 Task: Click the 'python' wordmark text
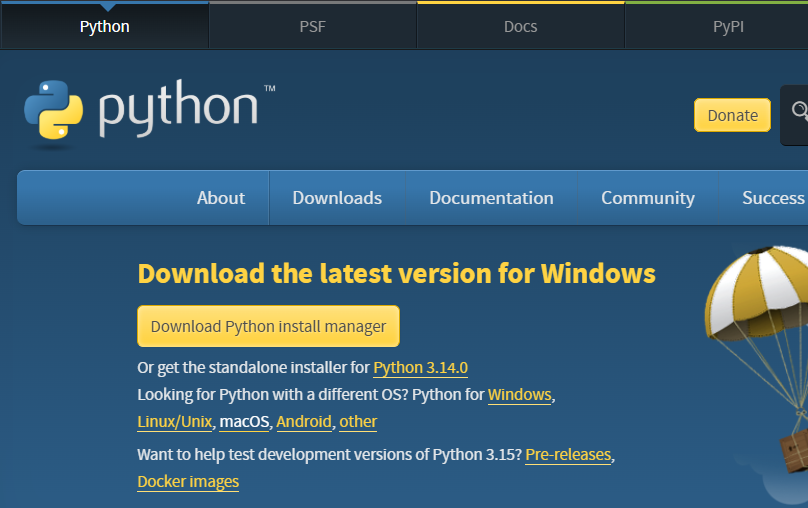click(x=178, y=108)
